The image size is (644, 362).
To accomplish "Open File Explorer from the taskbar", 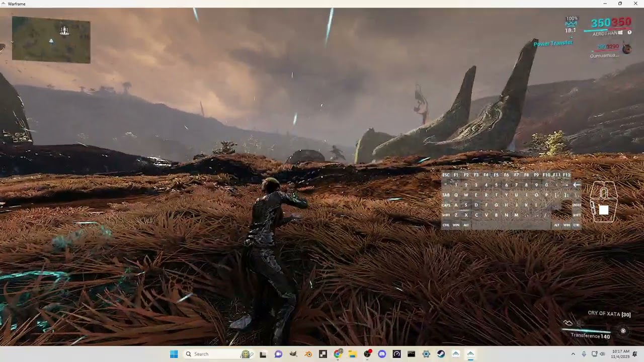I will click(x=353, y=354).
